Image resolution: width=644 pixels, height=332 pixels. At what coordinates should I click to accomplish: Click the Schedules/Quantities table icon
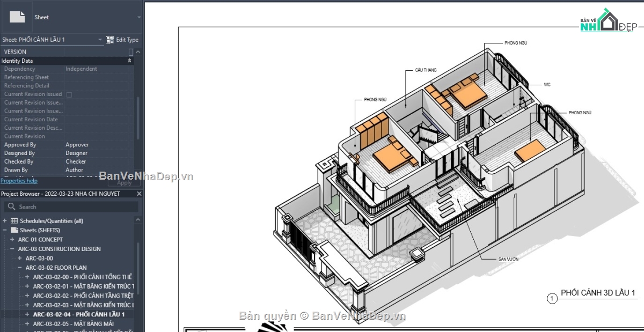coord(14,221)
